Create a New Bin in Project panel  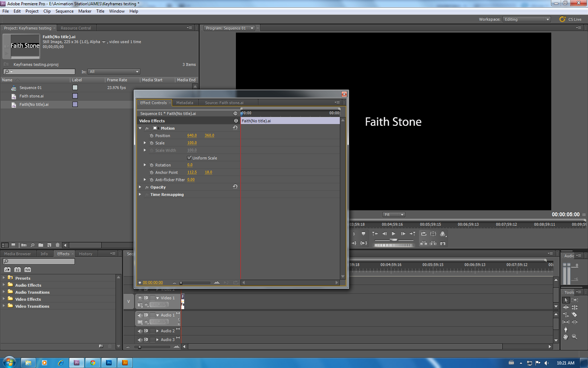tap(41, 245)
